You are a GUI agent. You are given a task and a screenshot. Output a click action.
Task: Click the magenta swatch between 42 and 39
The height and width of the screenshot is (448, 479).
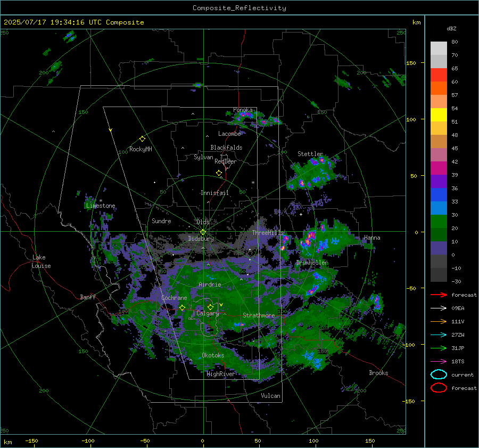pyautogui.click(x=439, y=168)
